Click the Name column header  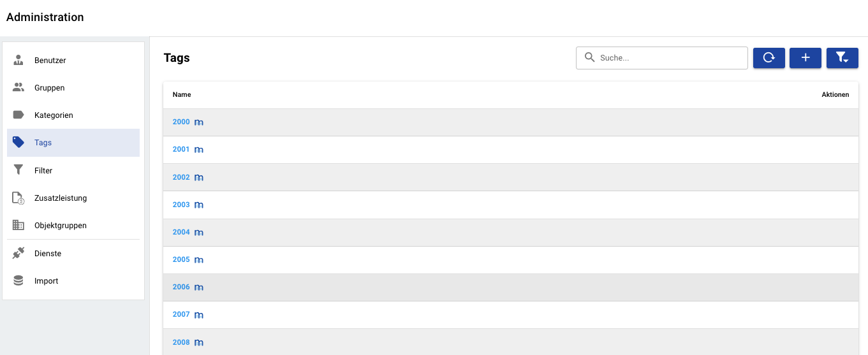(182, 94)
